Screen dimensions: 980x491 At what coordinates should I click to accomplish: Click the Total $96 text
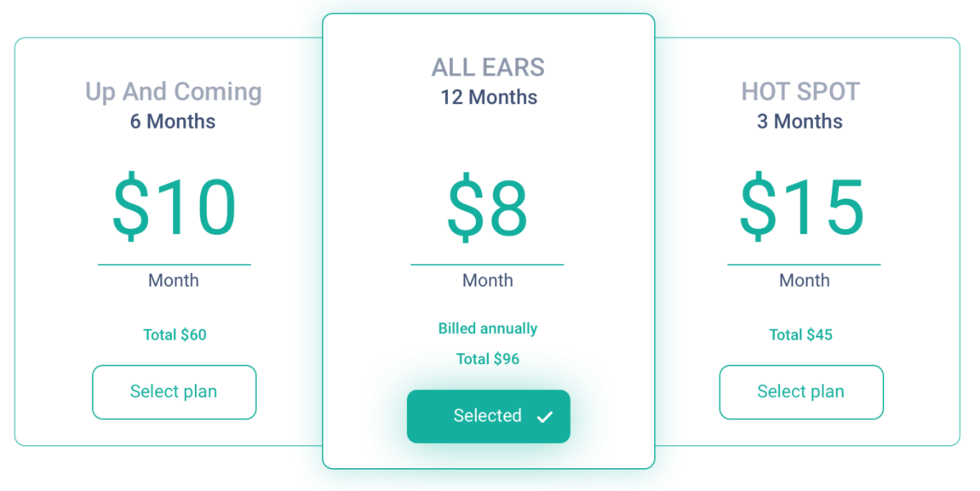click(x=488, y=359)
